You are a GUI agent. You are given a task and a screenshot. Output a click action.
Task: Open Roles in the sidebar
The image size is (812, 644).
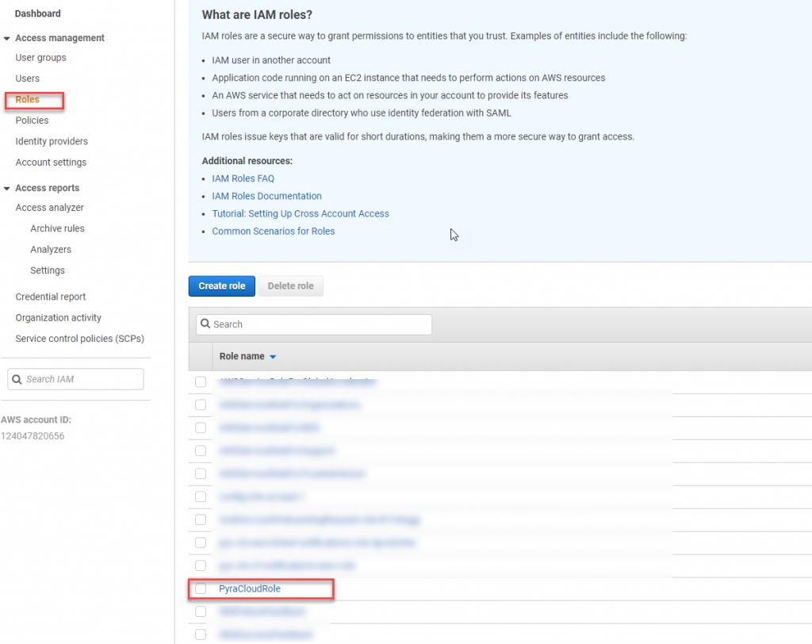pos(27,100)
